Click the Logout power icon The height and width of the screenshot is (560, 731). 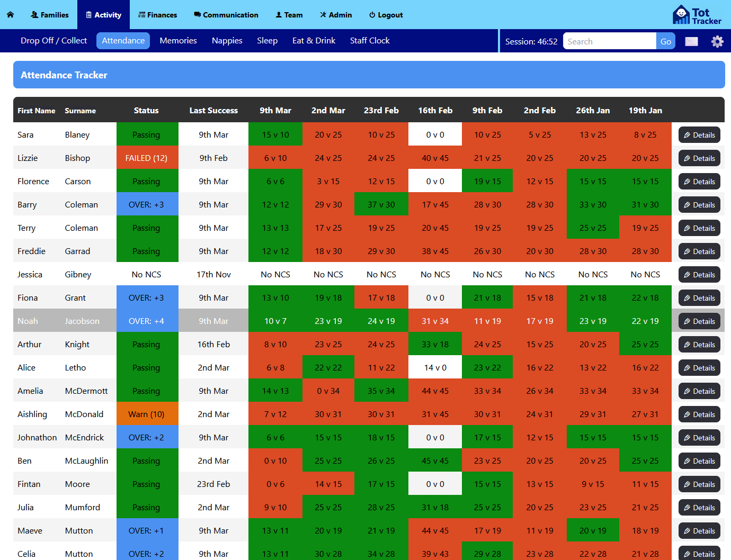click(x=371, y=15)
